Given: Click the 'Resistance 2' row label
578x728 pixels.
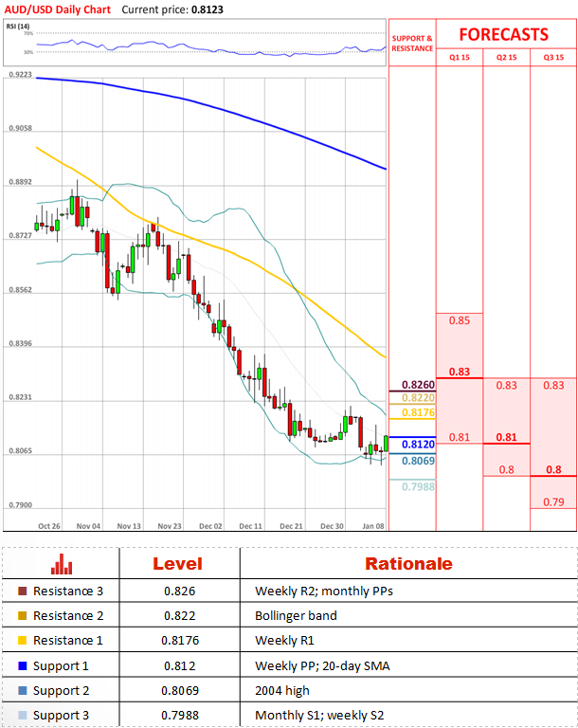Looking at the screenshot, I should [68, 615].
